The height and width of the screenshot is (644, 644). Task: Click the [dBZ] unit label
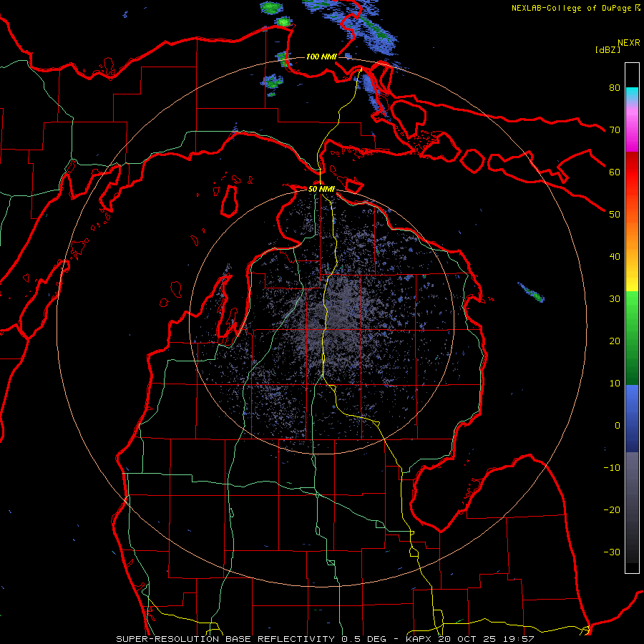pyautogui.click(x=608, y=49)
